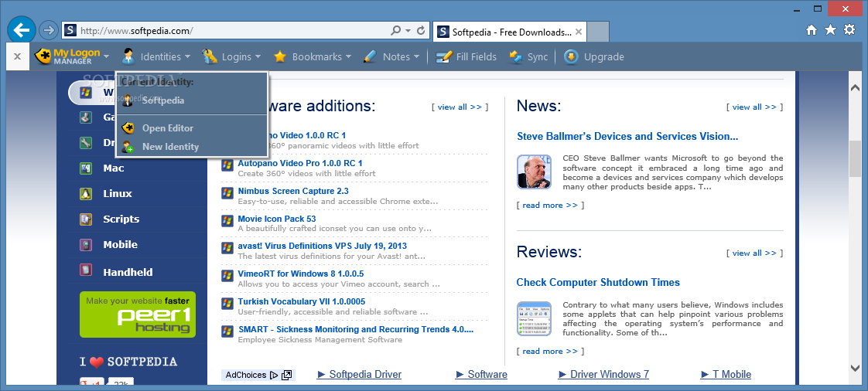Open Nimbus Screen Capture 2.3 link
This screenshot has width=868, height=391.
click(293, 191)
